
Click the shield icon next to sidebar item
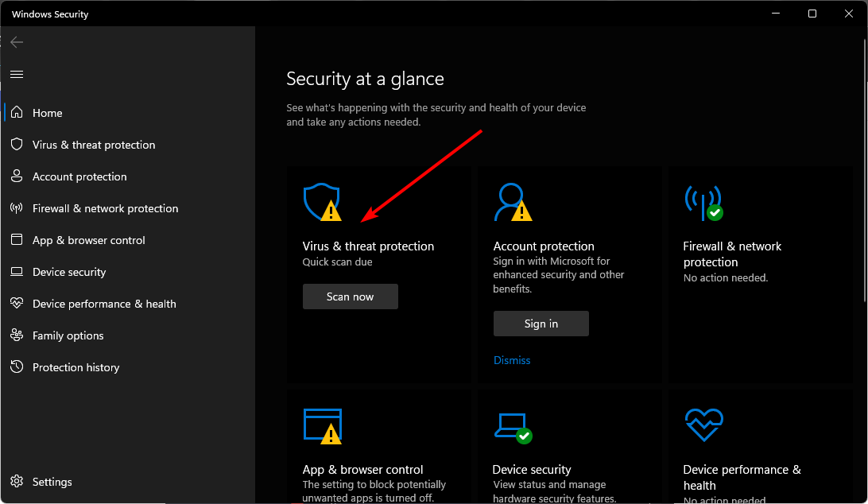(x=16, y=144)
